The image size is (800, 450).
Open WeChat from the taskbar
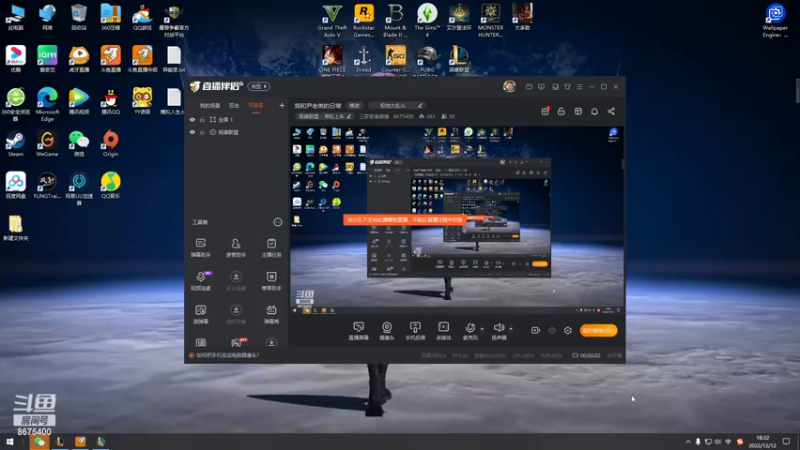[x=39, y=442]
